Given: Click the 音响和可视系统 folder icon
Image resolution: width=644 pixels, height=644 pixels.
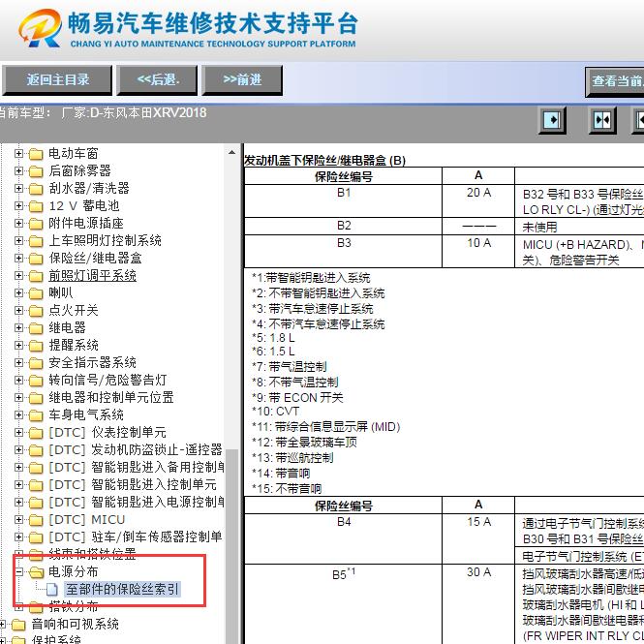Looking at the screenshot, I should (x=19, y=625).
